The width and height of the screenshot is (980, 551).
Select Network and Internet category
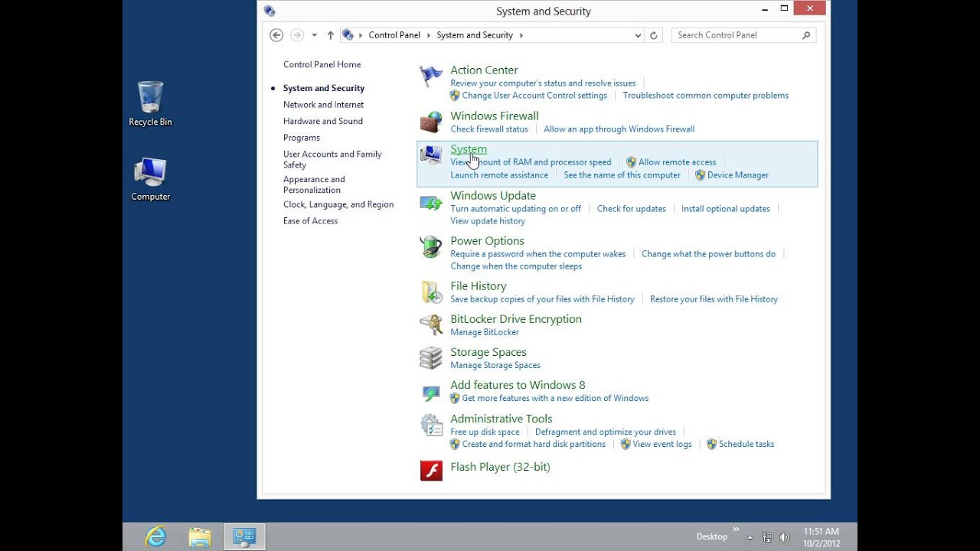tap(323, 105)
